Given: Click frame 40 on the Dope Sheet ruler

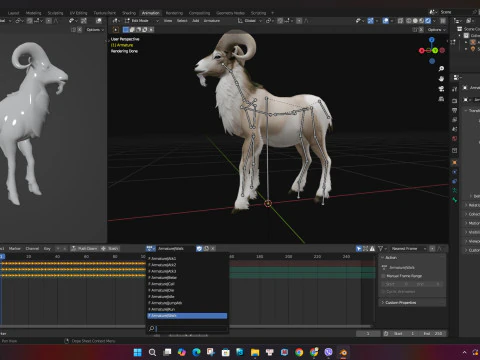Looking at the screenshot, I should pos(57,256).
